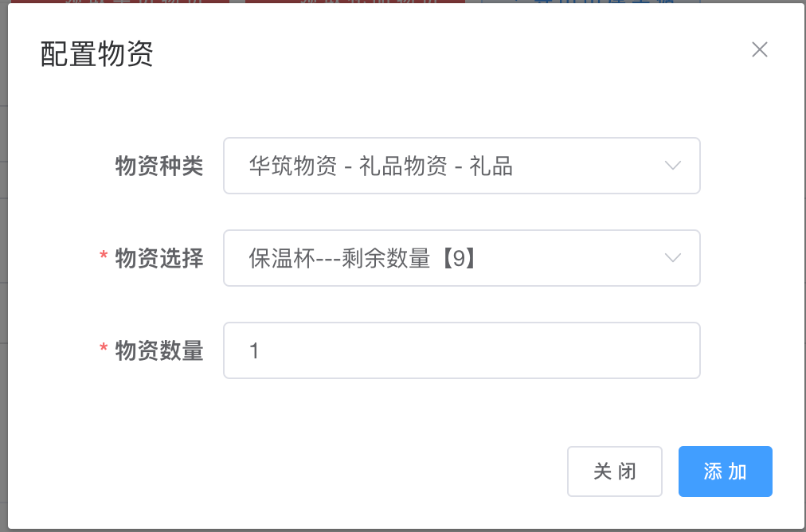806x532 pixels.
Task: Click the 配置物资 dialog title
Action: click(x=96, y=54)
